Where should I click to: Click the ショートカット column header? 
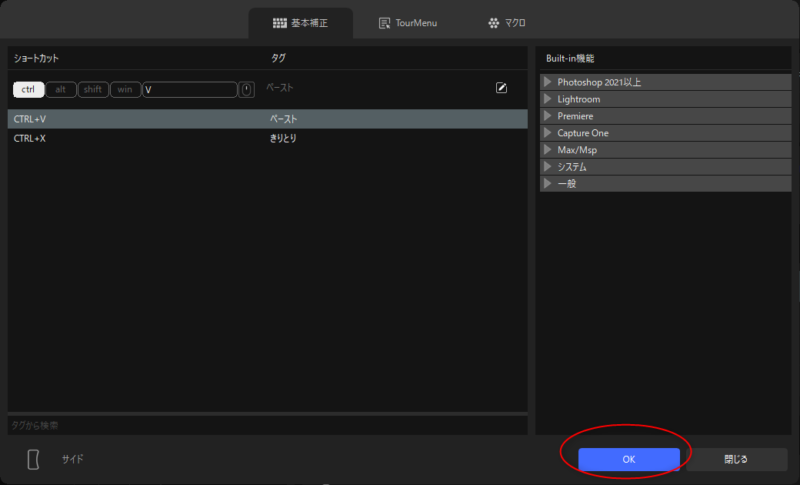click(36, 58)
